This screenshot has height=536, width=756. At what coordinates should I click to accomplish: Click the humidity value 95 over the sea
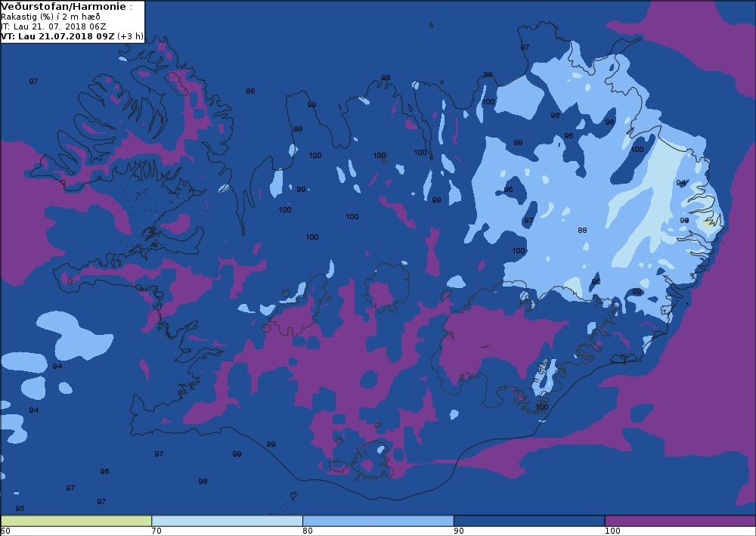20,509
